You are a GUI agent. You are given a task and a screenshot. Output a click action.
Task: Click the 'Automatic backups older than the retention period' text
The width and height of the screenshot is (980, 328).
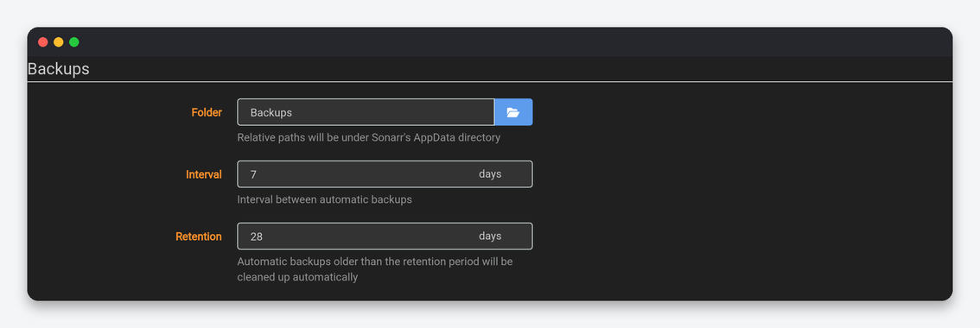point(375,269)
